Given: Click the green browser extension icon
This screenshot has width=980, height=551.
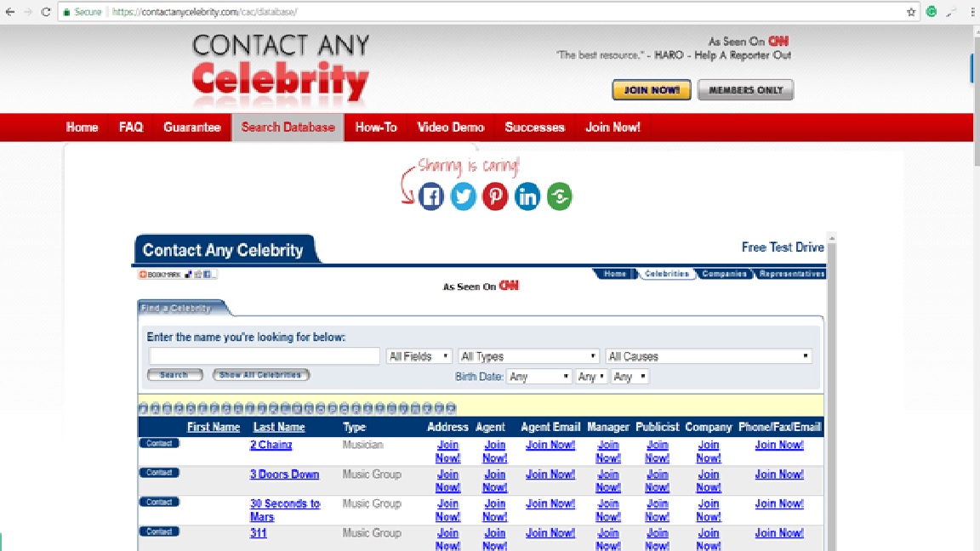Looking at the screenshot, I should pos(932,12).
